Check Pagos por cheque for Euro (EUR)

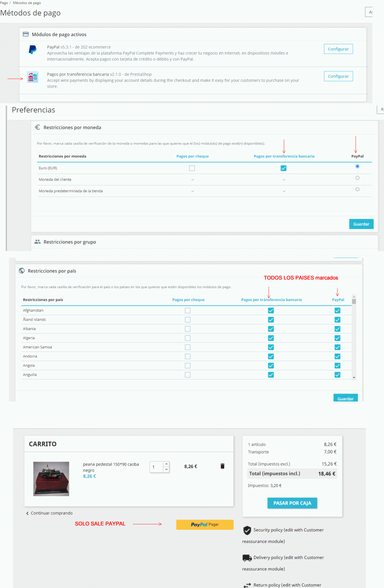click(192, 168)
